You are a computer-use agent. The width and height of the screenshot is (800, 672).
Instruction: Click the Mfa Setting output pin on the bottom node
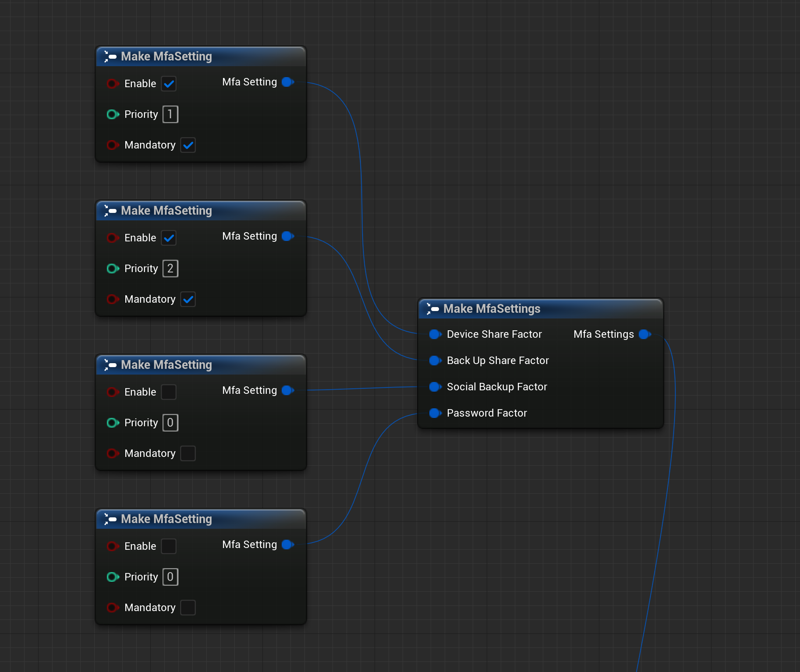pyautogui.click(x=288, y=545)
